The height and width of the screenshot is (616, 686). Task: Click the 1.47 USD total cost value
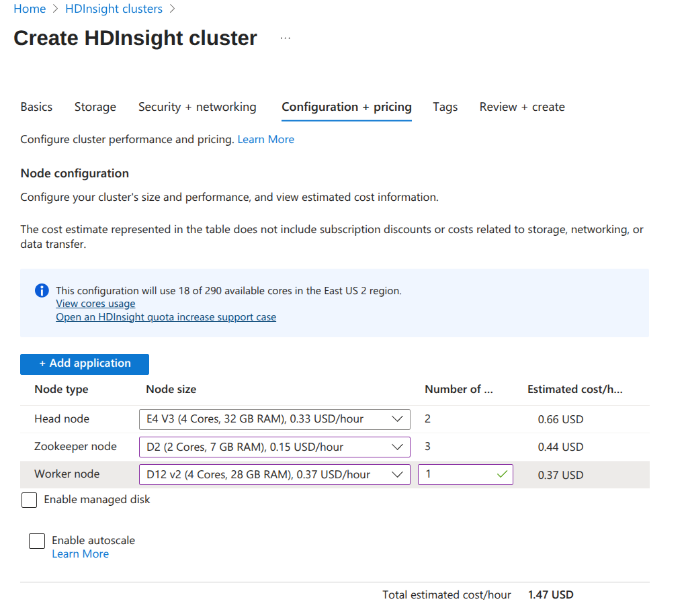551,595
